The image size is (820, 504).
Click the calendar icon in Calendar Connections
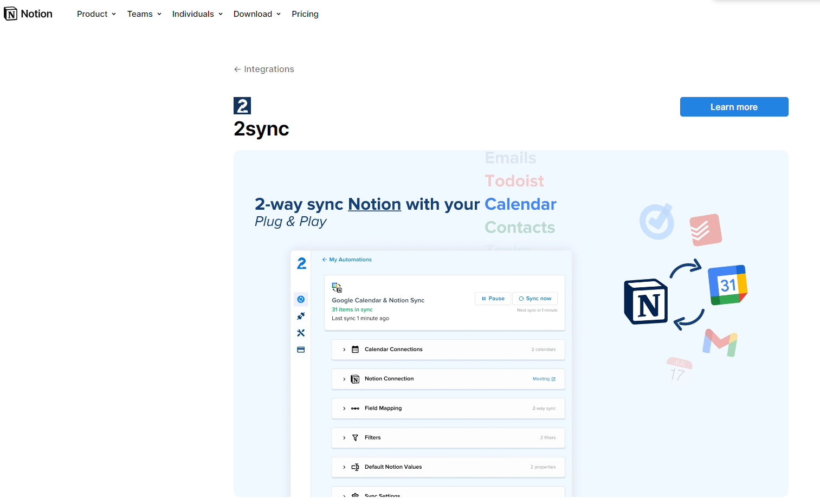(355, 350)
